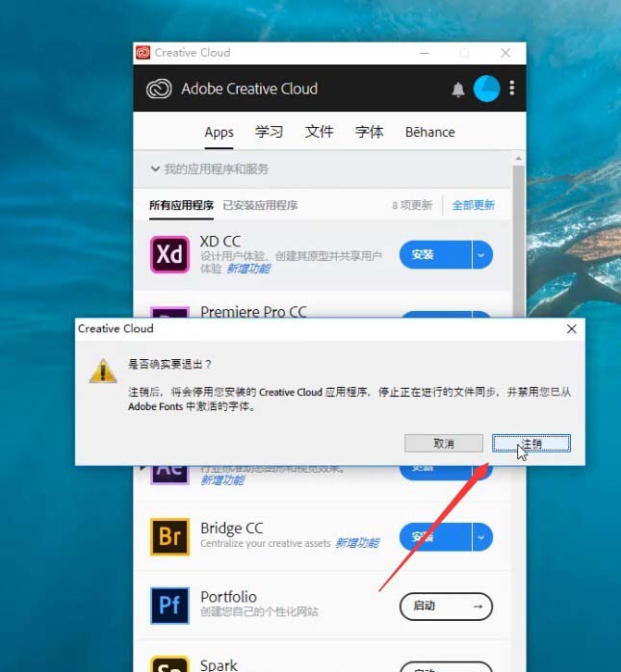Click the 8 项更新 text
The width and height of the screenshot is (621, 672).
click(412, 205)
